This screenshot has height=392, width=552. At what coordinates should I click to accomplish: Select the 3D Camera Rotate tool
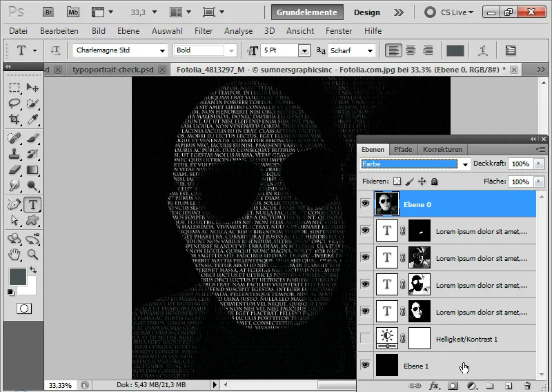(x=32, y=239)
